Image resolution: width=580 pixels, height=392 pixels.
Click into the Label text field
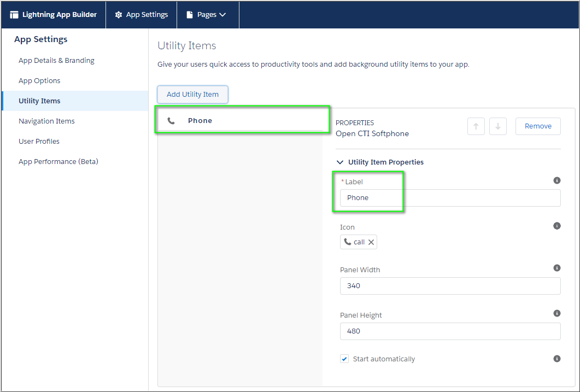(x=450, y=198)
